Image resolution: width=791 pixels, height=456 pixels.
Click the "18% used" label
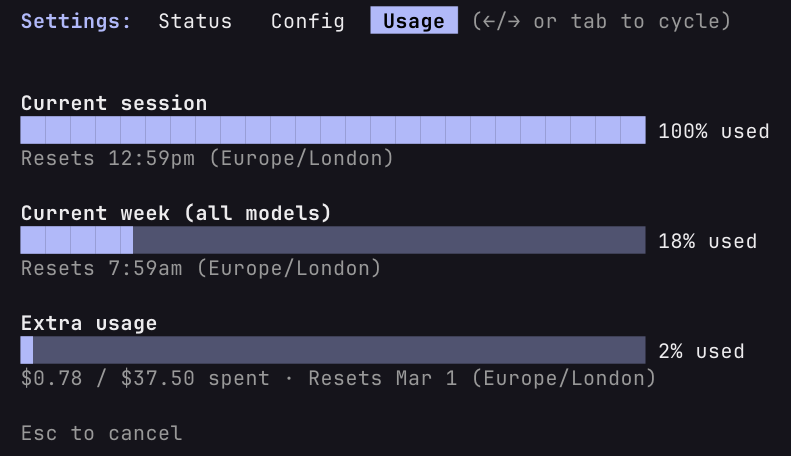(707, 241)
